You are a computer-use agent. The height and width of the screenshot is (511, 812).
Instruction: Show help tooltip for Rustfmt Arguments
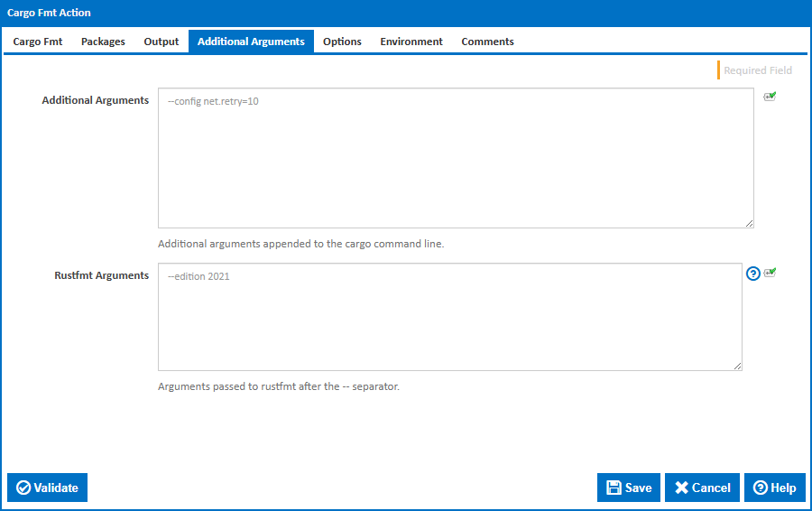tap(753, 274)
